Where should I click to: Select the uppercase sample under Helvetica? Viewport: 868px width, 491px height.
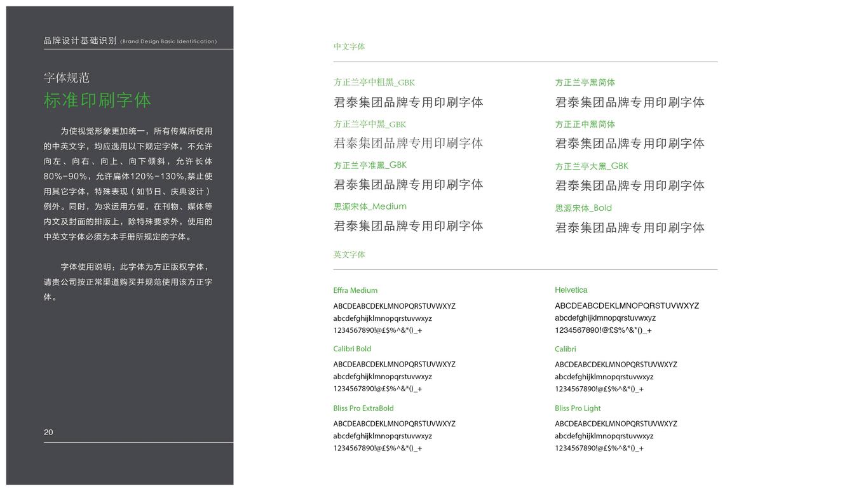click(627, 306)
